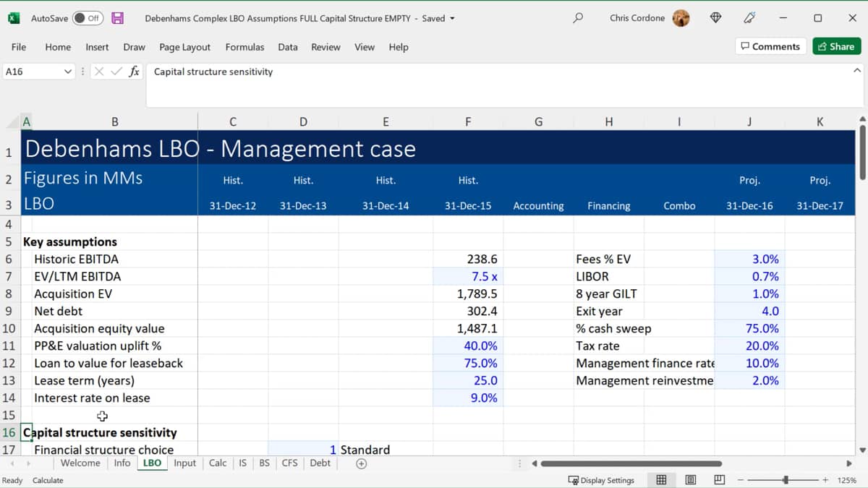Open the Insert ribbon tab

97,47
